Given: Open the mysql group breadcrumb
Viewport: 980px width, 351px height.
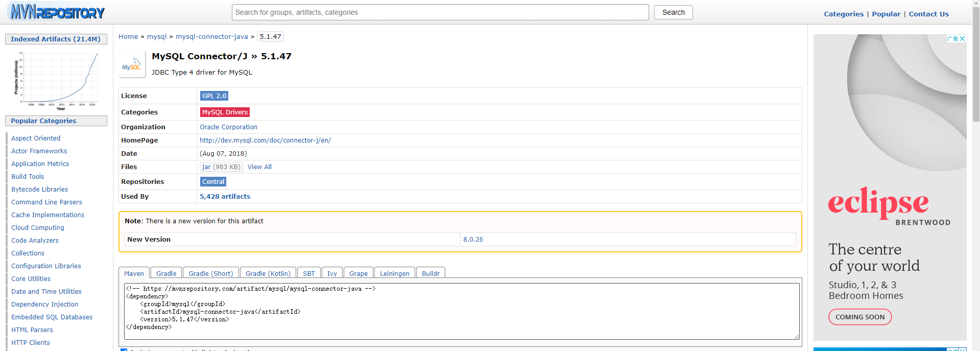Looking at the screenshot, I should [x=157, y=36].
